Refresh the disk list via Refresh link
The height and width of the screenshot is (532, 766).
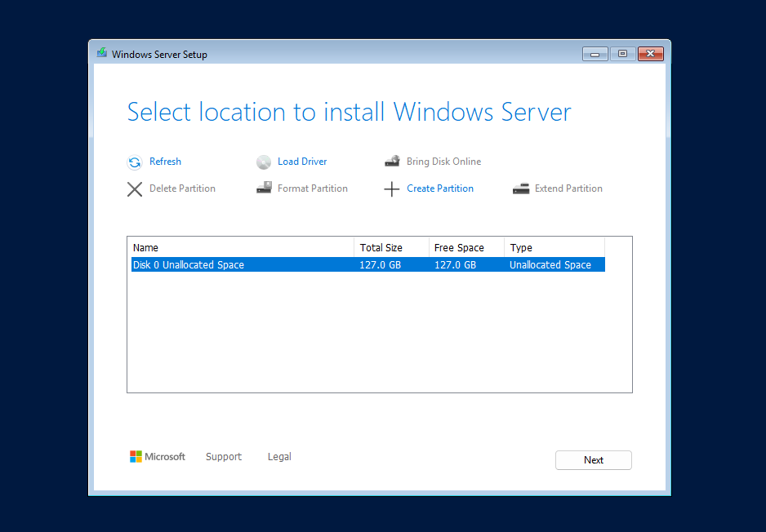click(165, 162)
